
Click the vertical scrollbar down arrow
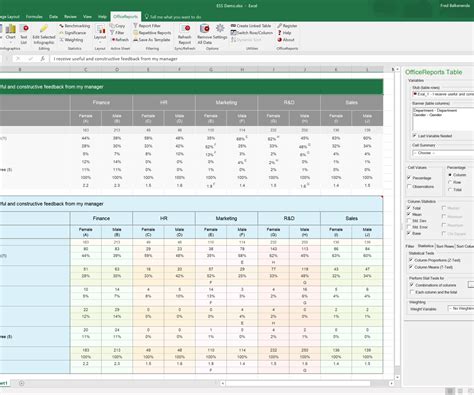click(397, 377)
